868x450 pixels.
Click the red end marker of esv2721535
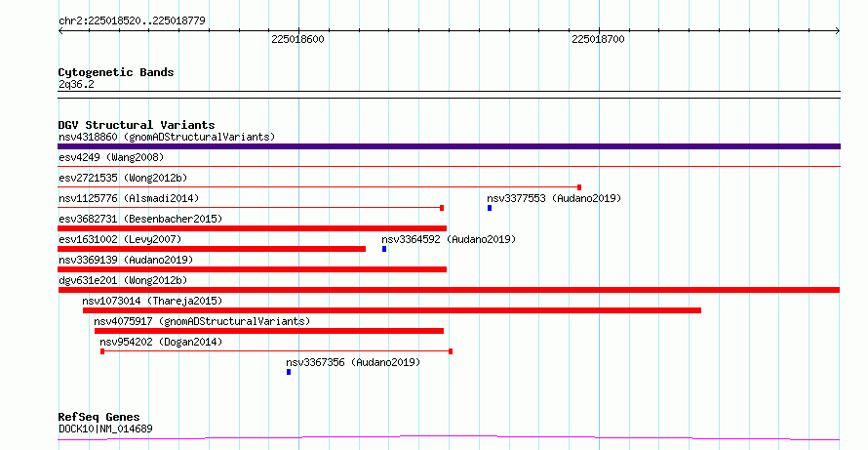(579, 187)
